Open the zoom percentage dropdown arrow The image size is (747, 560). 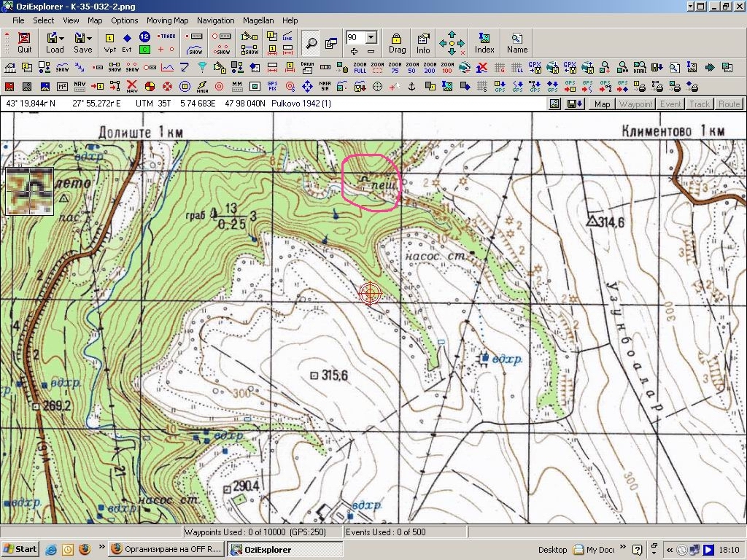[x=371, y=37]
